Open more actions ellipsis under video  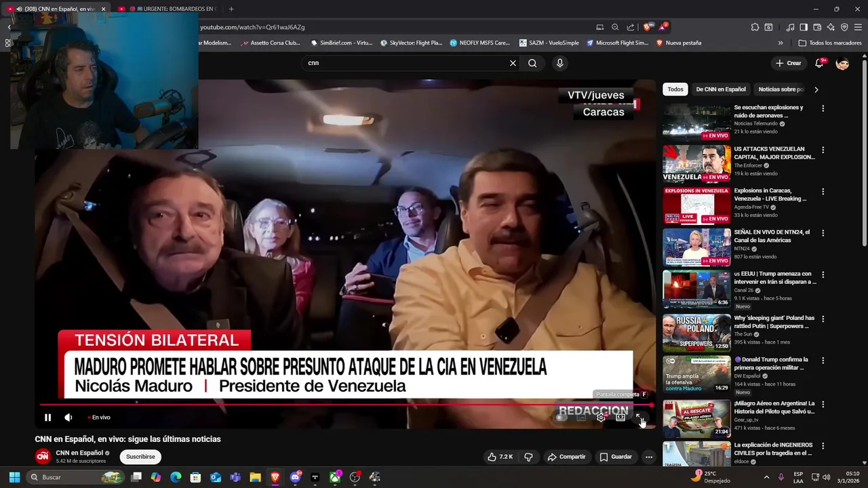click(649, 457)
